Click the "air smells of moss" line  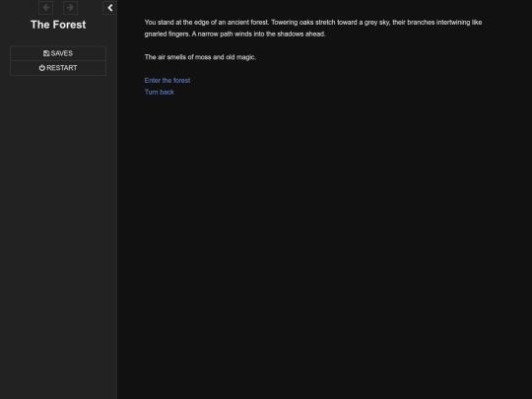coord(200,57)
